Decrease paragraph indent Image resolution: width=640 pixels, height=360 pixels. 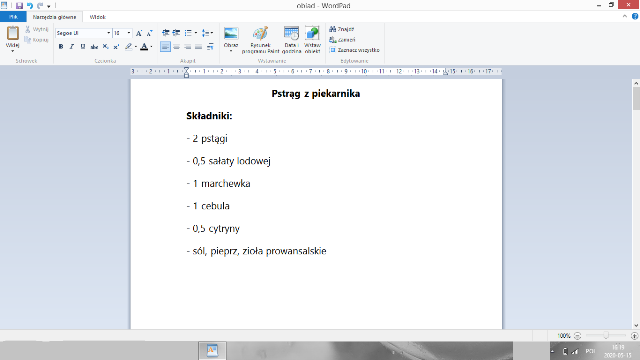165,33
